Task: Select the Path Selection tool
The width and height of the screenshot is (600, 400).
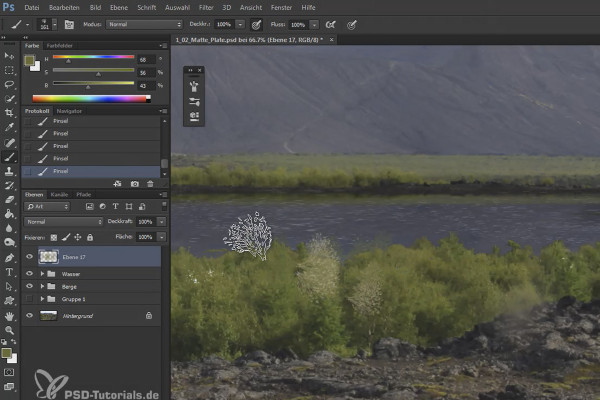Action: coord(9,286)
